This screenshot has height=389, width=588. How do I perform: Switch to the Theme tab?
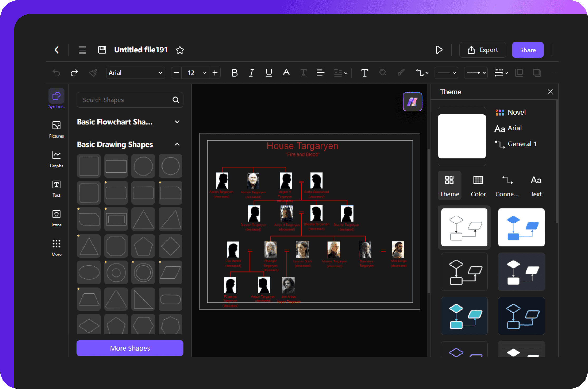point(449,186)
